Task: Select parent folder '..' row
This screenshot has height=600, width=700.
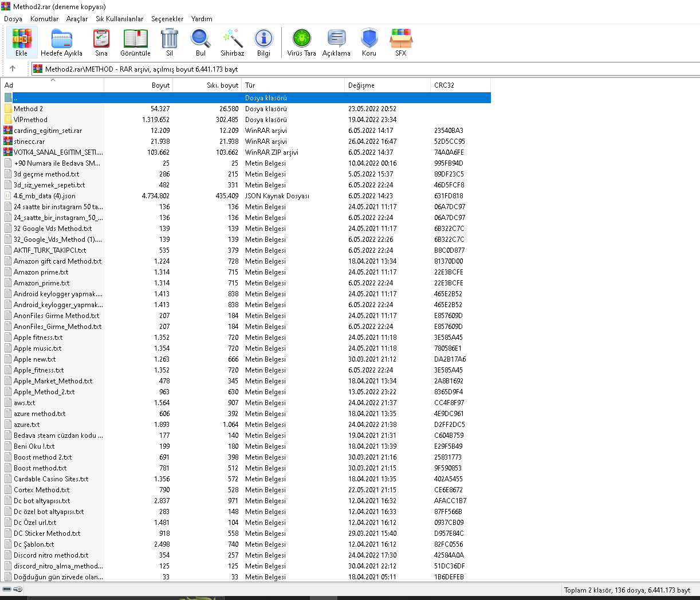Action: (246, 97)
